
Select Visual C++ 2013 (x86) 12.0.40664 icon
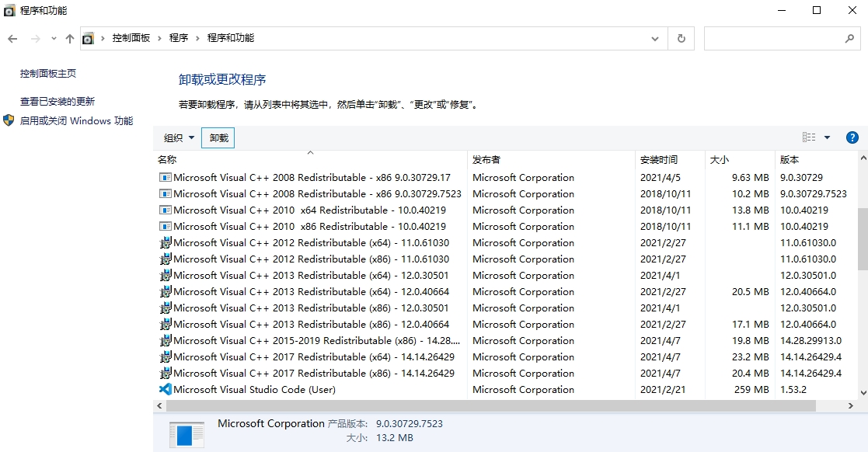point(166,324)
